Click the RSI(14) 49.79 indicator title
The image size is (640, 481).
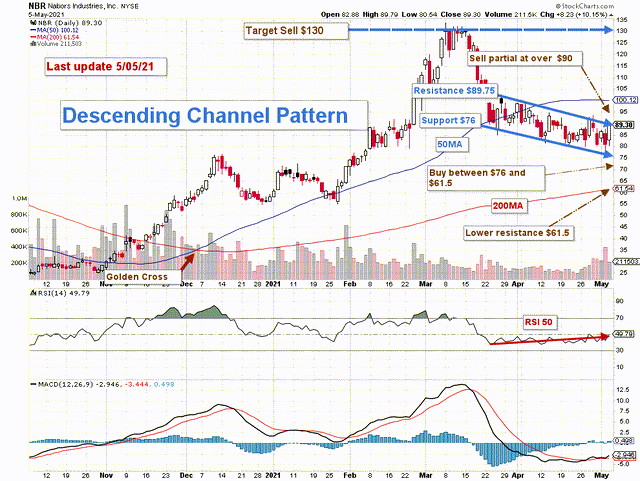(x=60, y=293)
